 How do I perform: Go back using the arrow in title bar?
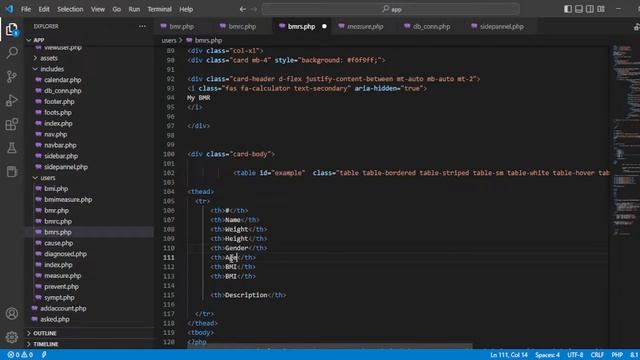point(242,9)
